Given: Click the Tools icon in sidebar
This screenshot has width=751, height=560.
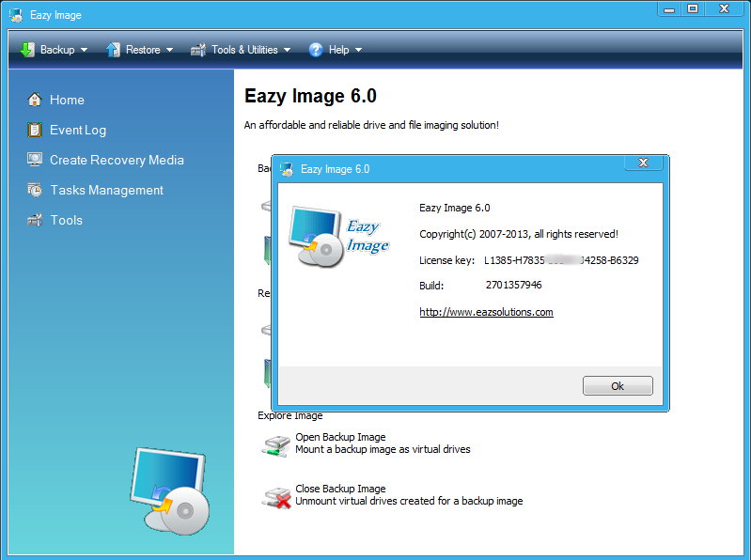Looking at the screenshot, I should click(35, 220).
